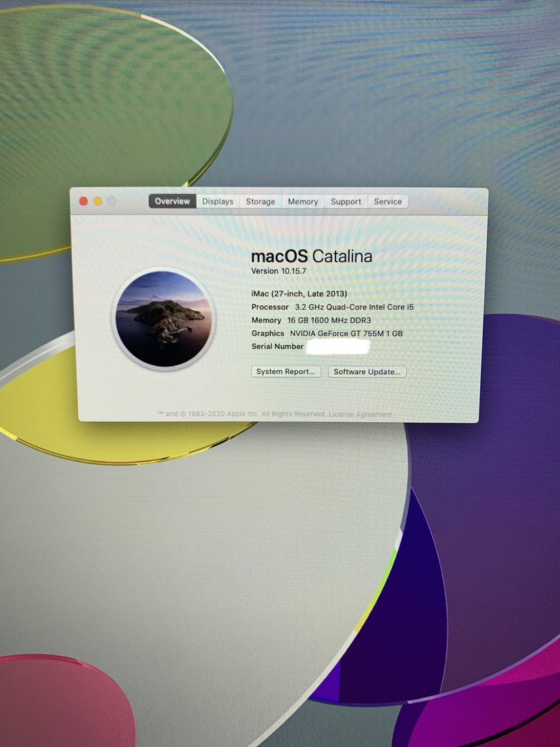Screen dimensions: 560x747
Task: Close the About This Mac window
Action: pyautogui.click(x=83, y=202)
